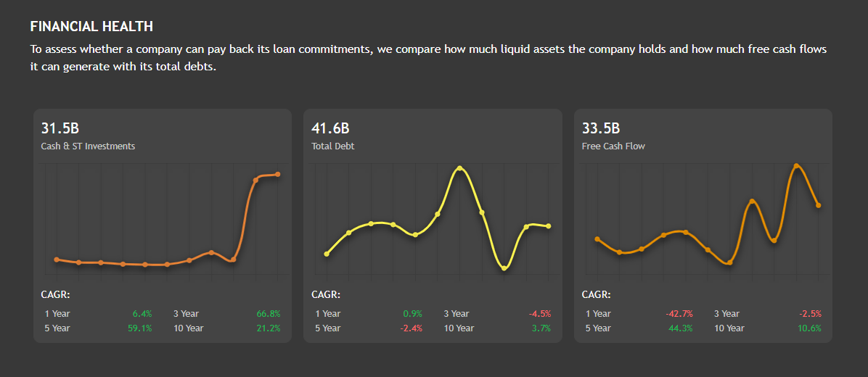Click the 3.7% 10 Year debt CAGR value
Screen dimensions: 868x377
[x=541, y=328]
